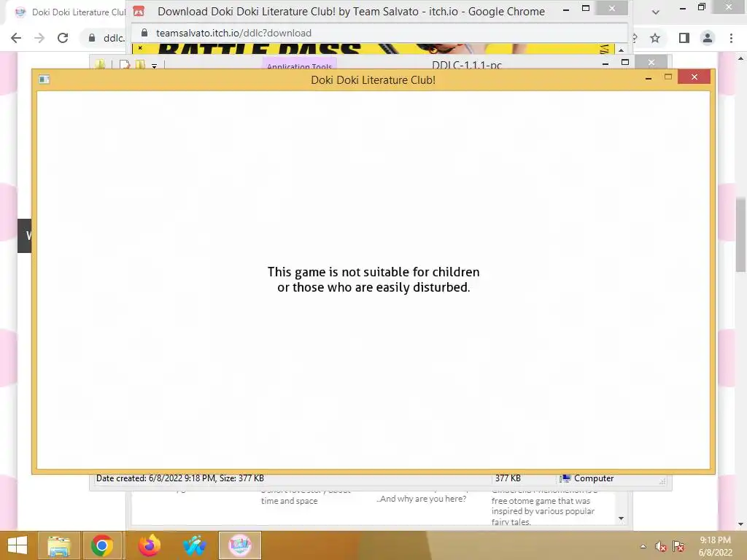The height and width of the screenshot is (560, 747).
Task: Open the blue W app in the taskbar
Action: point(194,545)
